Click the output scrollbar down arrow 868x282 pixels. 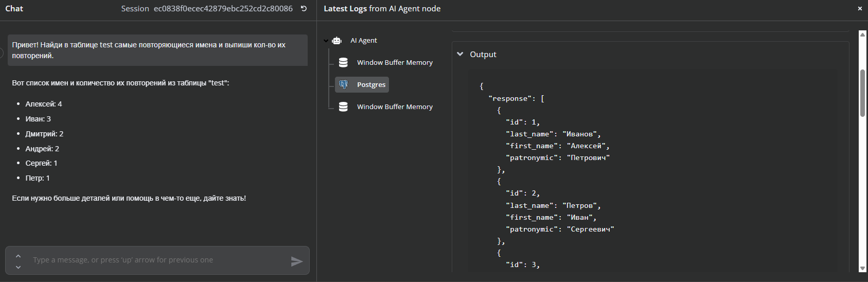pos(863,268)
